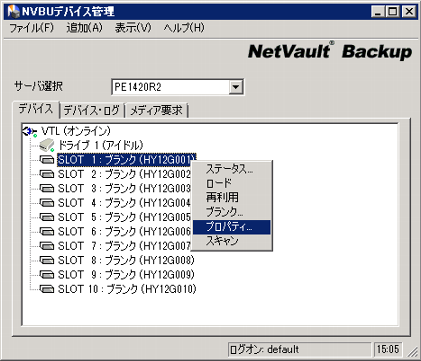Select SLOT 7 : ブランク (HY12G007) row

click(124, 246)
